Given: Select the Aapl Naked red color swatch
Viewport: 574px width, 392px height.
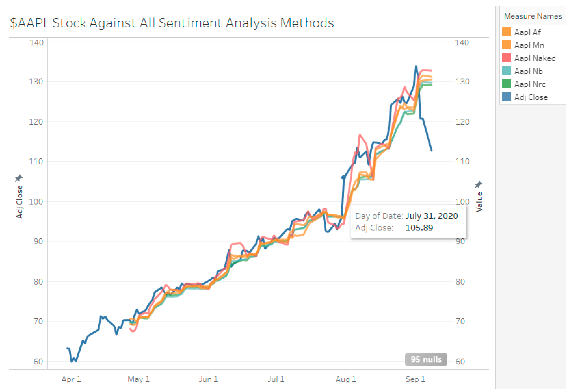Looking at the screenshot, I should 506,58.
